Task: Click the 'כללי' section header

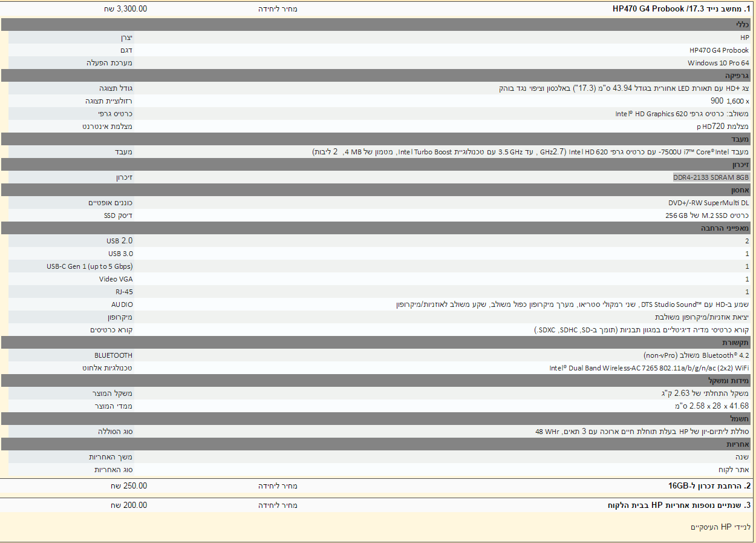Action: 376,24
